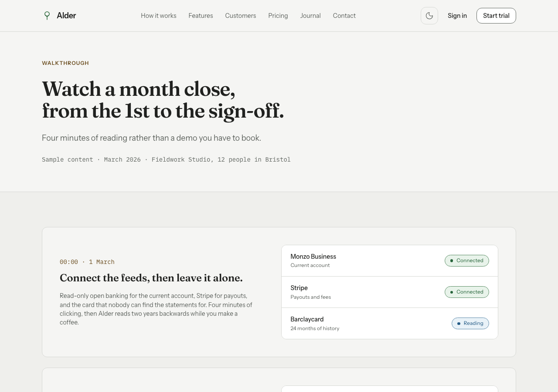Click the Start trial button
The height and width of the screenshot is (392, 558).
click(x=496, y=16)
